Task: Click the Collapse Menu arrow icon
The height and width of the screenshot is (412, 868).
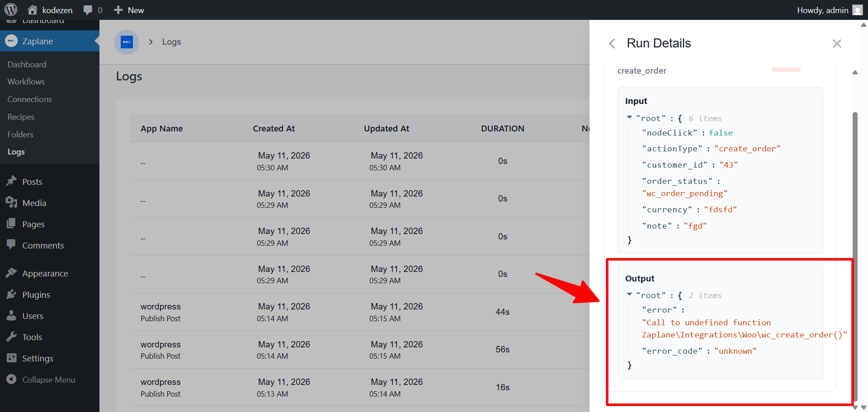Action: [x=11, y=379]
